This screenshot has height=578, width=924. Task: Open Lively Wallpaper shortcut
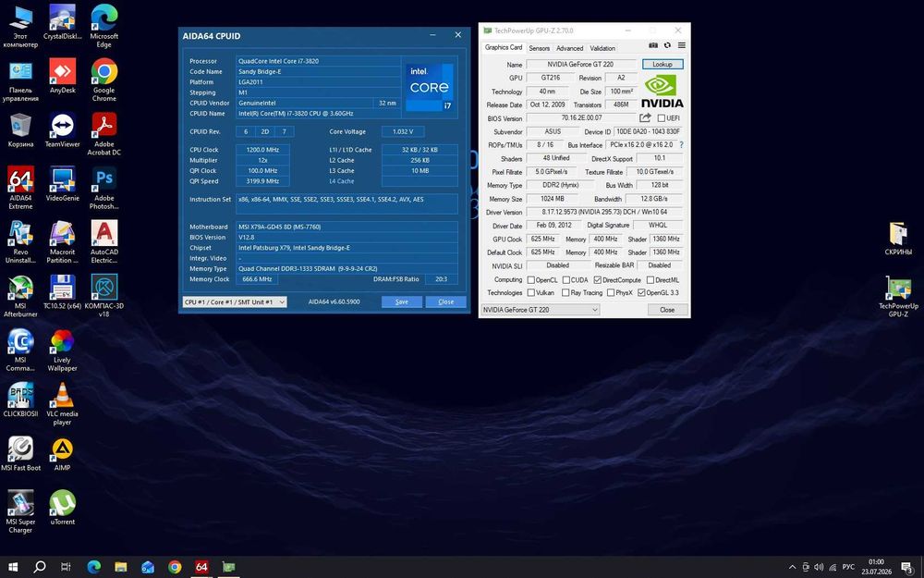click(x=63, y=350)
